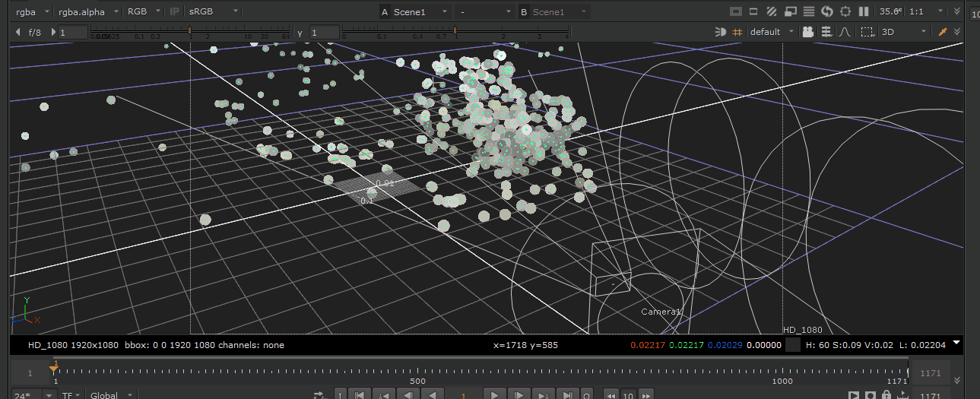This screenshot has height=399, width=980.
Task: Jump to the previous keyframe
Action: click(384, 395)
